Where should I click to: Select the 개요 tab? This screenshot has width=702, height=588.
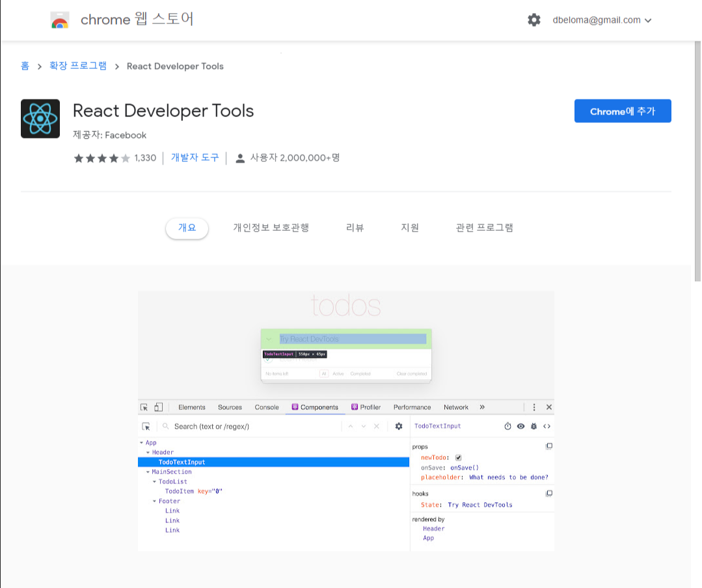187,228
